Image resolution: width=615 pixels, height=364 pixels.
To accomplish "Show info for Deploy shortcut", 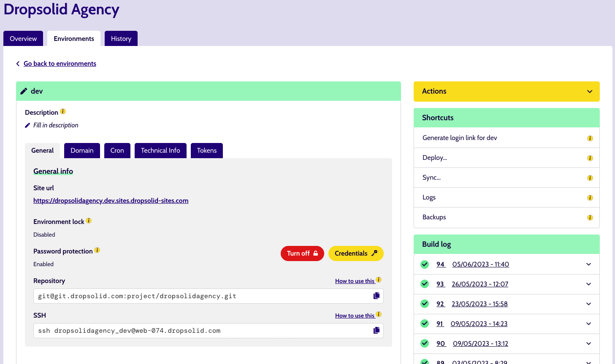I will coord(590,158).
